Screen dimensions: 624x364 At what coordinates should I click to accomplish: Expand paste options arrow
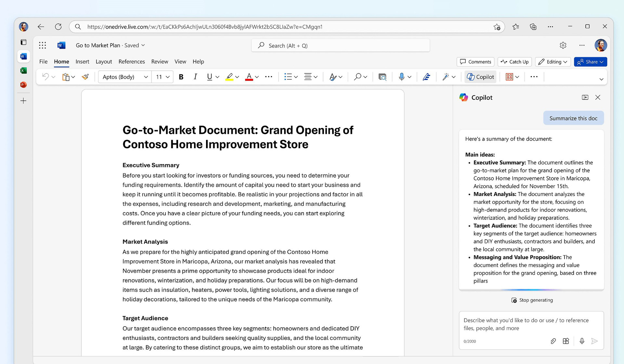pos(73,77)
